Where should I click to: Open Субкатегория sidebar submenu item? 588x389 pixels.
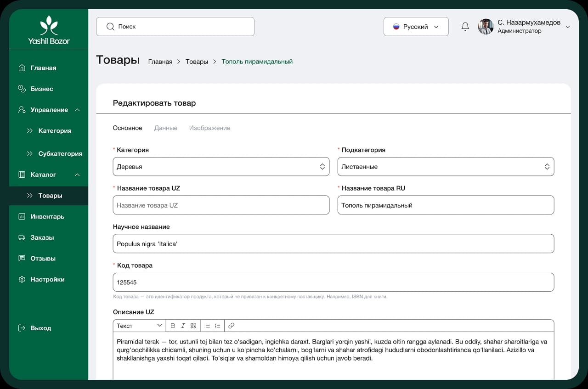pyautogui.click(x=60, y=154)
